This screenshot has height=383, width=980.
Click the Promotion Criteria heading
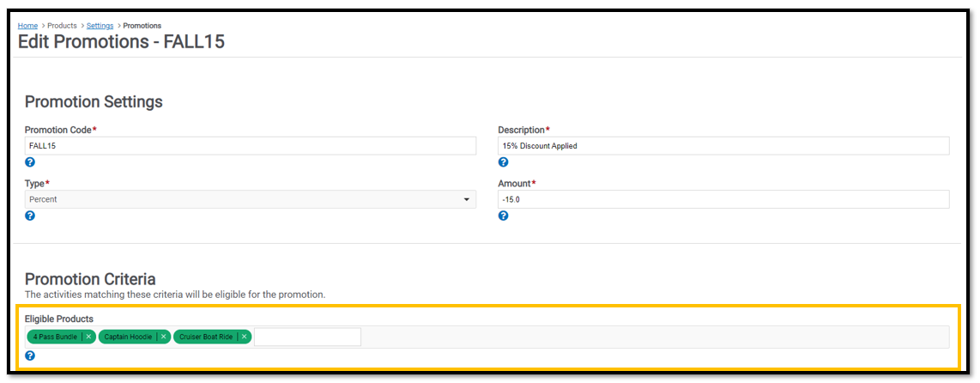(x=90, y=278)
